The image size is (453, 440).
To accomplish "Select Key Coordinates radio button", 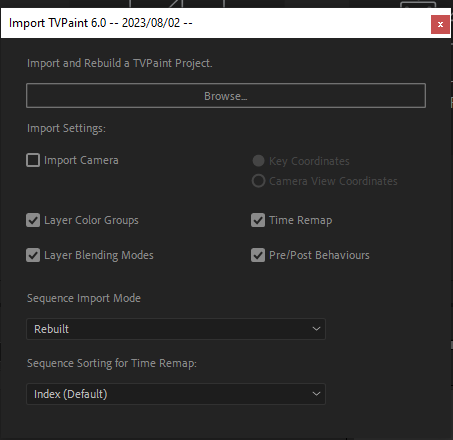I will pyautogui.click(x=258, y=161).
